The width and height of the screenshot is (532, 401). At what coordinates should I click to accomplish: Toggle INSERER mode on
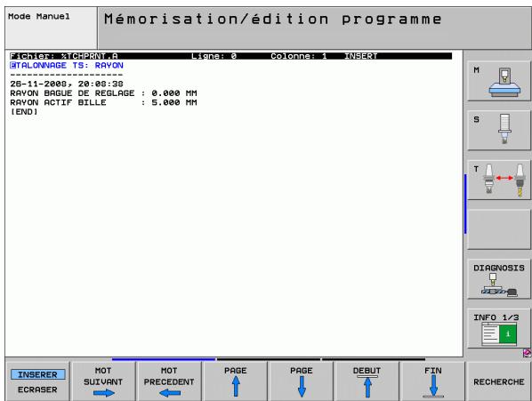tap(37, 374)
